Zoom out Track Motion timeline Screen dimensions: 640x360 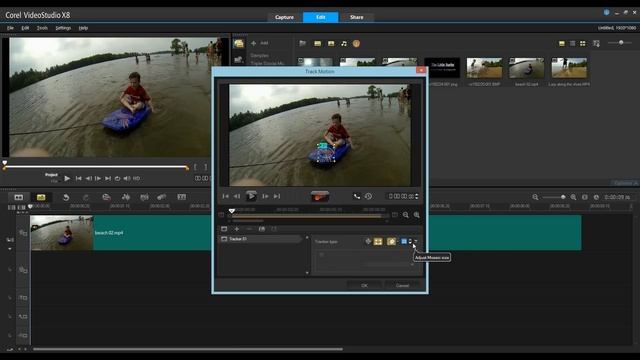point(405,215)
